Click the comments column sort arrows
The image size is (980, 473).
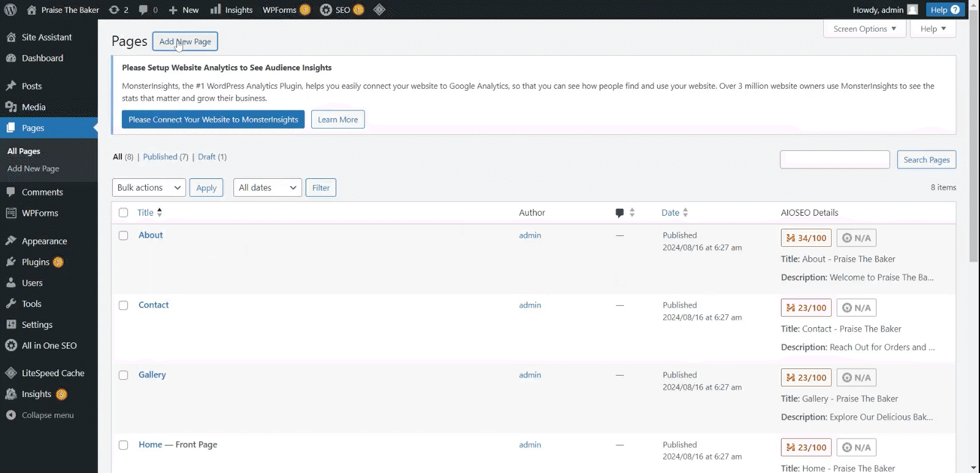(x=632, y=213)
